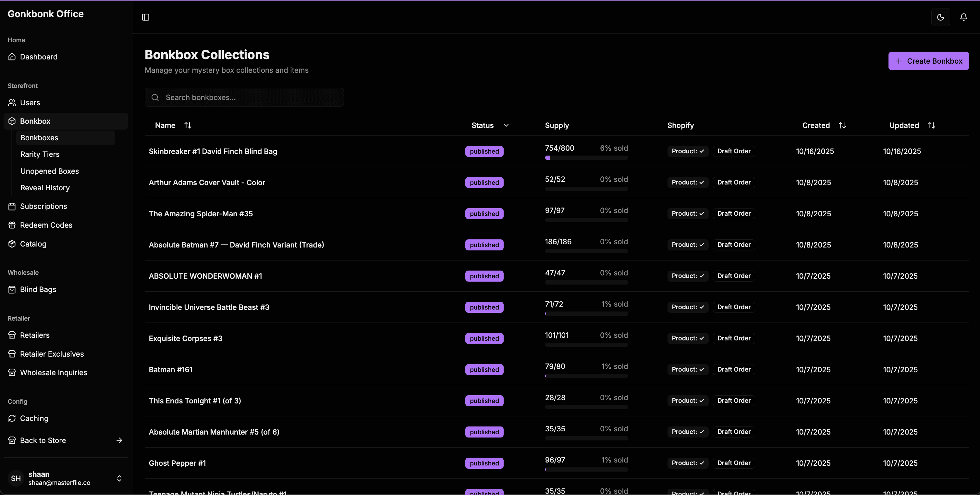Click the Blind Bags shopping bag icon
The image size is (980, 495).
[x=12, y=289]
